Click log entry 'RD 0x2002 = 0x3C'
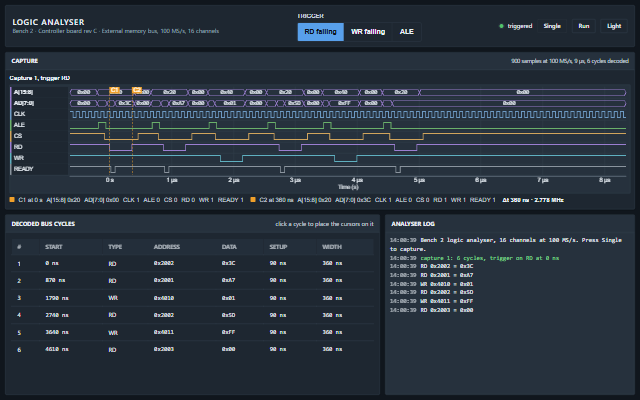The width and height of the screenshot is (640, 400). pos(447,266)
